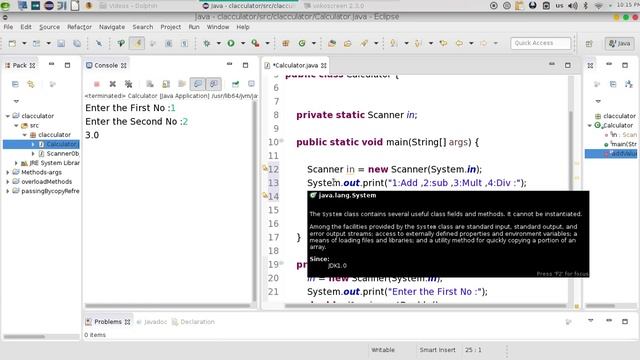640x360 pixels.
Task: Click the Next Annotation icon
Action: click(x=393, y=43)
